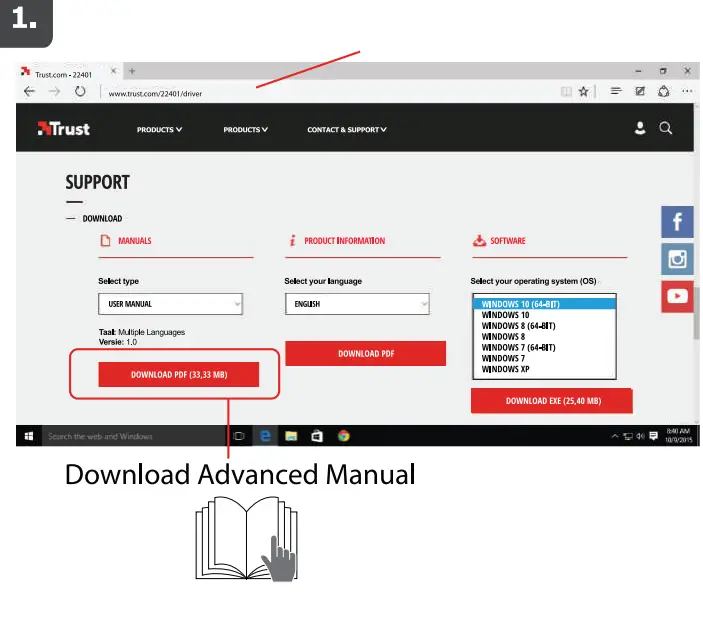Open the volume tray icon
Screen dimensions: 703x643
coord(641,436)
